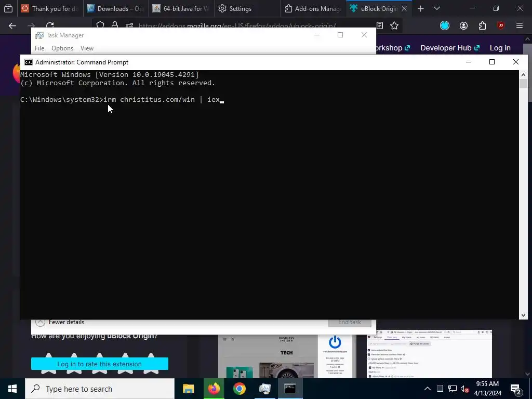
Task: Bookmark this page with star icon
Action: 394,25
